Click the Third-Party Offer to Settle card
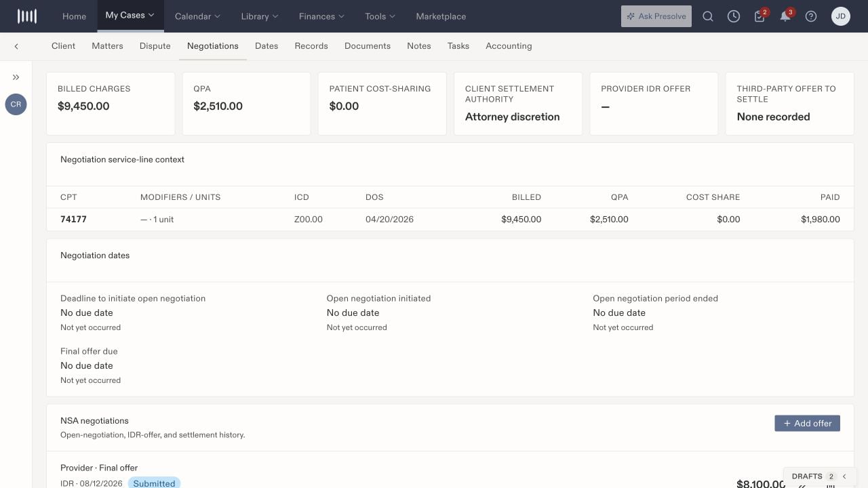Viewport: 868px width, 488px height. coord(790,104)
